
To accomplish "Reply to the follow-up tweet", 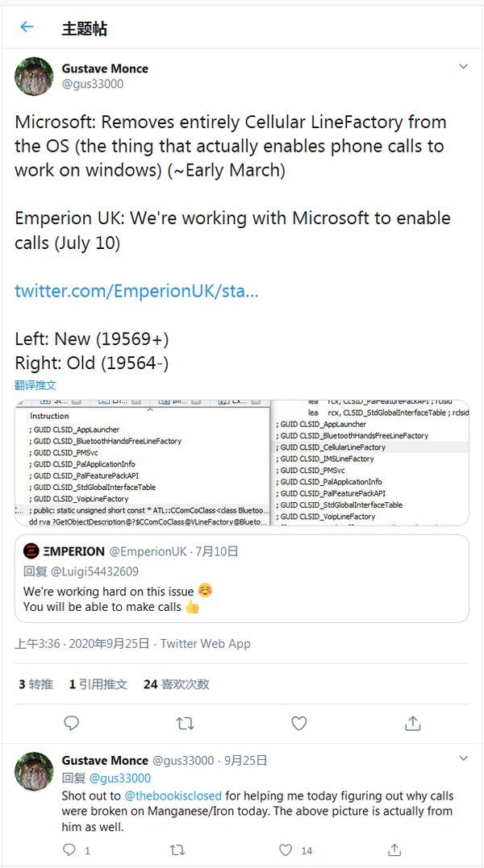I will pyautogui.click(x=69, y=849).
